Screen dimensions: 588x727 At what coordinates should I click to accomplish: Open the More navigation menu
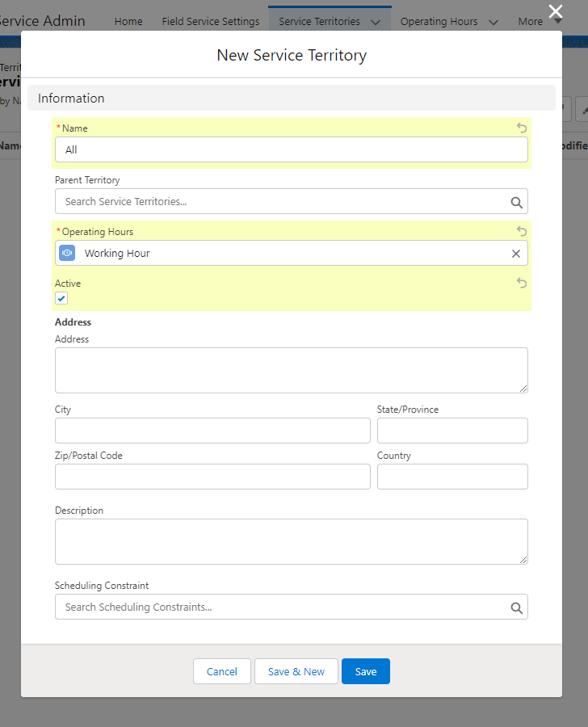[535, 22]
